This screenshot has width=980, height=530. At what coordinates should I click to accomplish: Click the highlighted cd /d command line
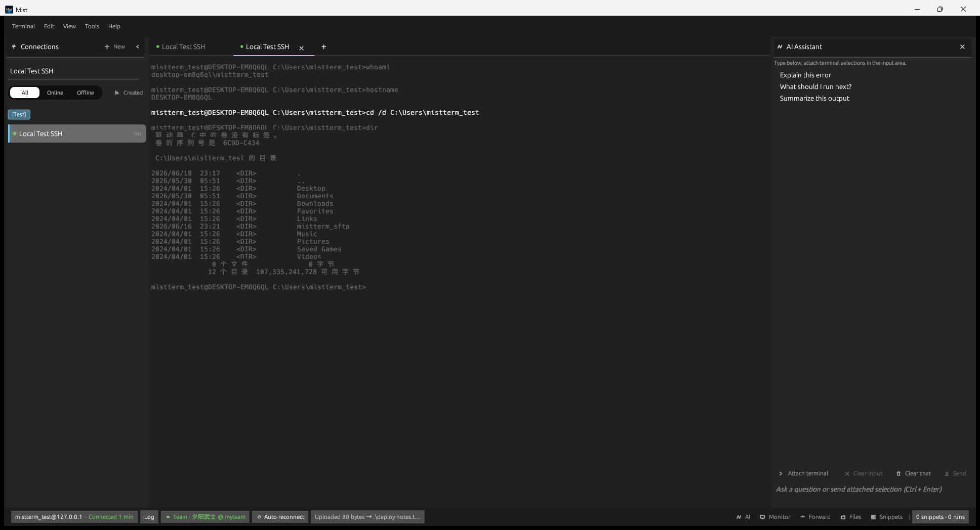315,113
